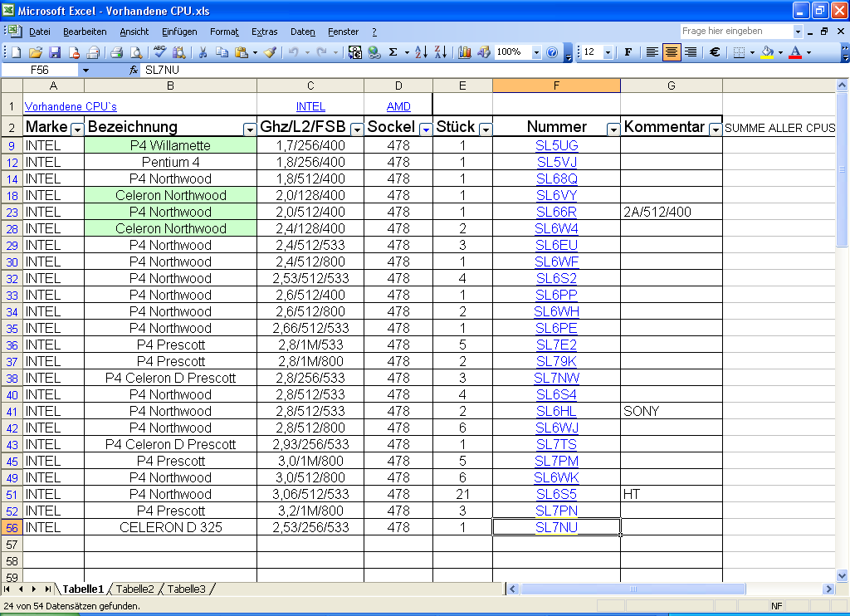
Task: Open Sockel column filter dropdown
Action: pyautogui.click(x=426, y=130)
